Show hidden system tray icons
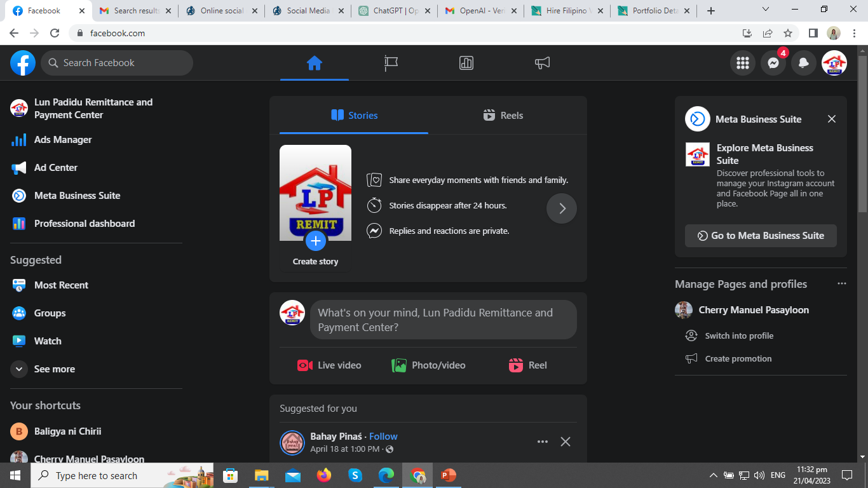This screenshot has width=868, height=488. coord(713,475)
